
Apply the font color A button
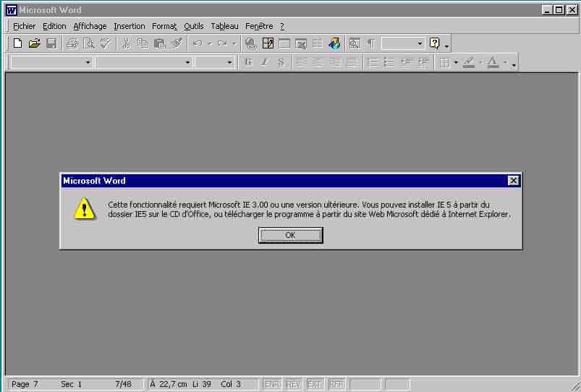(x=493, y=63)
